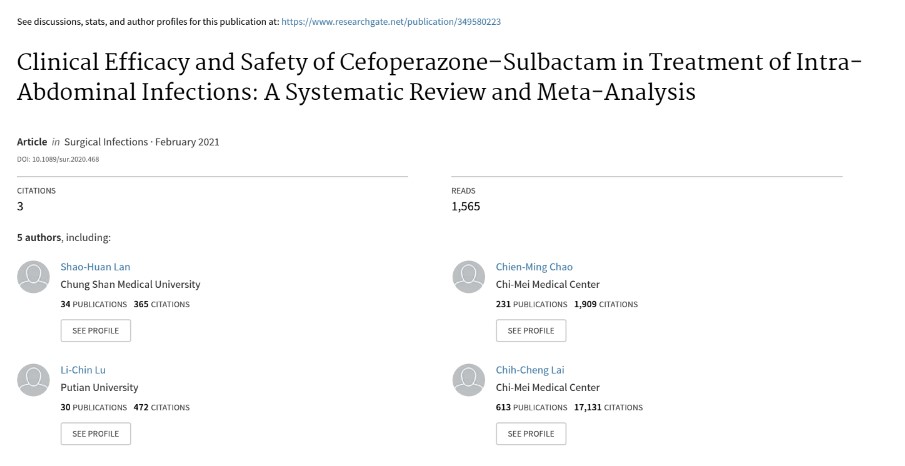The height and width of the screenshot is (466, 905).
Task: Click the Reads count 1,565
Action: click(466, 207)
